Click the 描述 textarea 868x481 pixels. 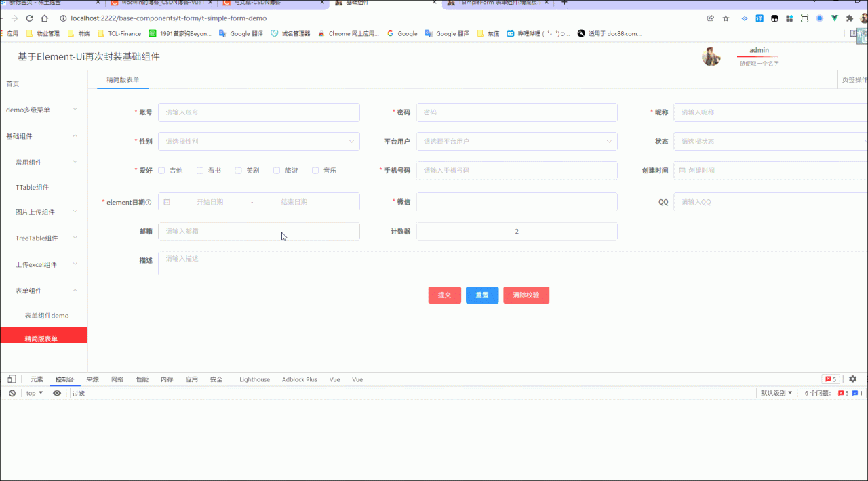coord(513,264)
